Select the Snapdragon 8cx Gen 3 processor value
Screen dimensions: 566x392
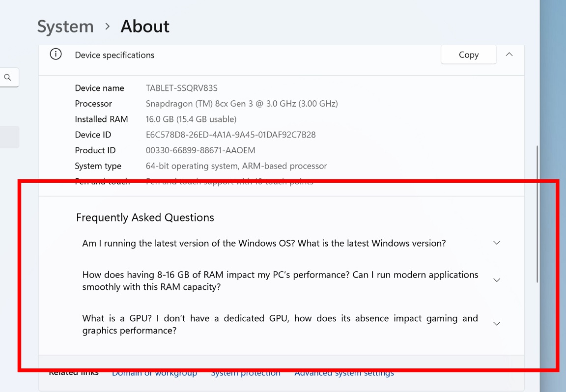click(x=242, y=104)
